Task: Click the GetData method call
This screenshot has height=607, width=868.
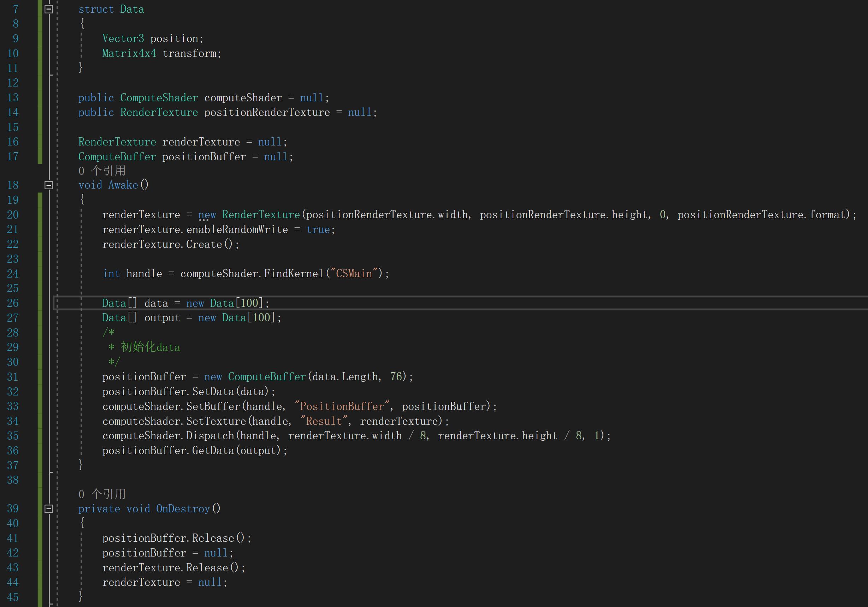Action: click(213, 451)
